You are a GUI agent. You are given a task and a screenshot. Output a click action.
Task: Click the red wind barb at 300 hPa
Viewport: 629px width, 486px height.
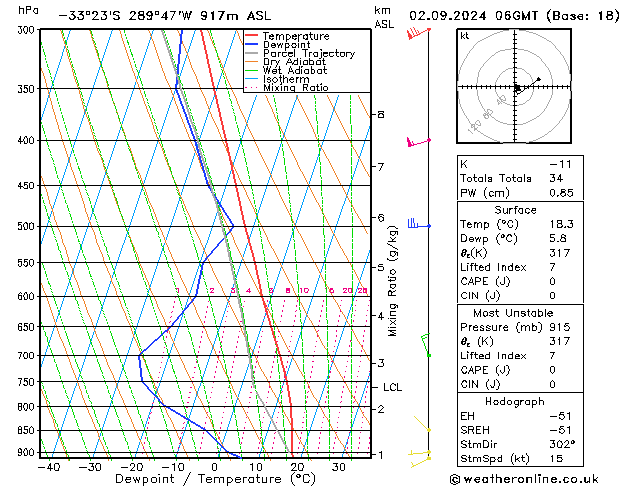click(x=418, y=33)
